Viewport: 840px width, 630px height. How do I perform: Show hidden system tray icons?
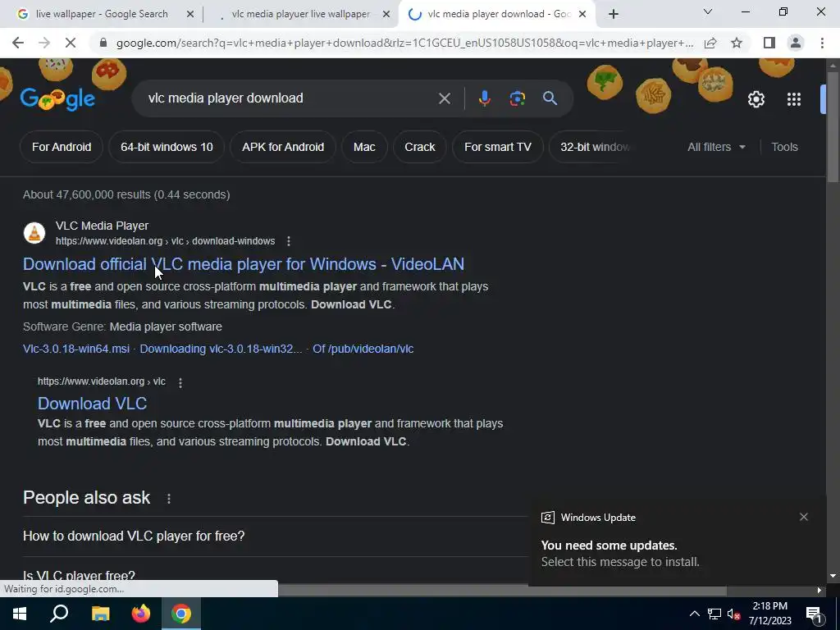click(x=694, y=614)
